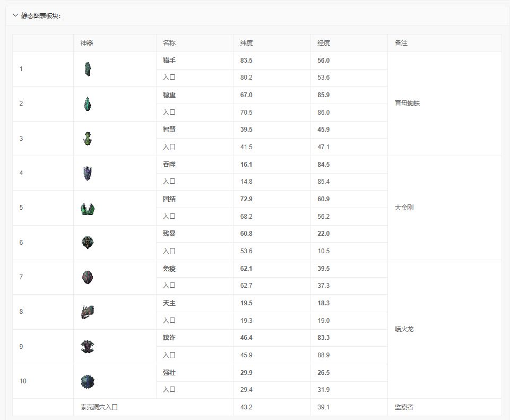Click row number 10 cell
The image size is (510, 420).
pyautogui.click(x=43, y=381)
